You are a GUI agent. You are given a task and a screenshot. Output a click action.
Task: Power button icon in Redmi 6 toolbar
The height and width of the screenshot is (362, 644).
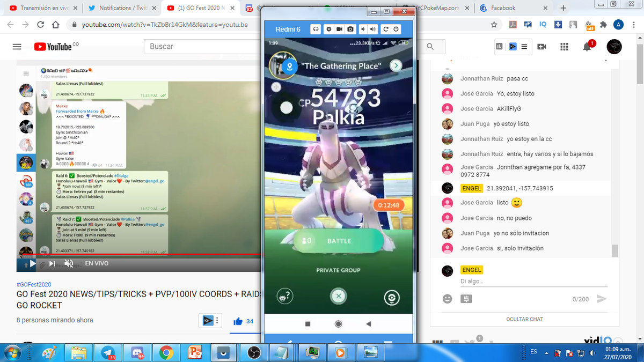click(x=396, y=29)
